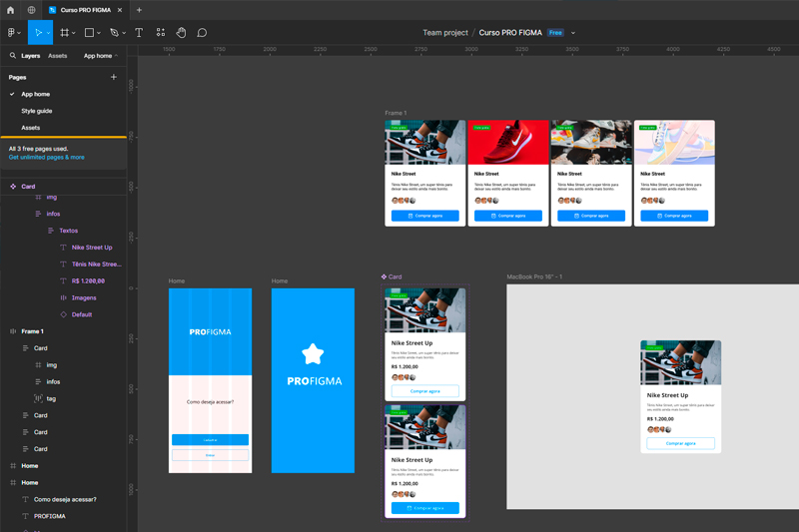The height and width of the screenshot is (532, 799).
Task: Open the Figma main menu icon
Action: click(x=11, y=33)
